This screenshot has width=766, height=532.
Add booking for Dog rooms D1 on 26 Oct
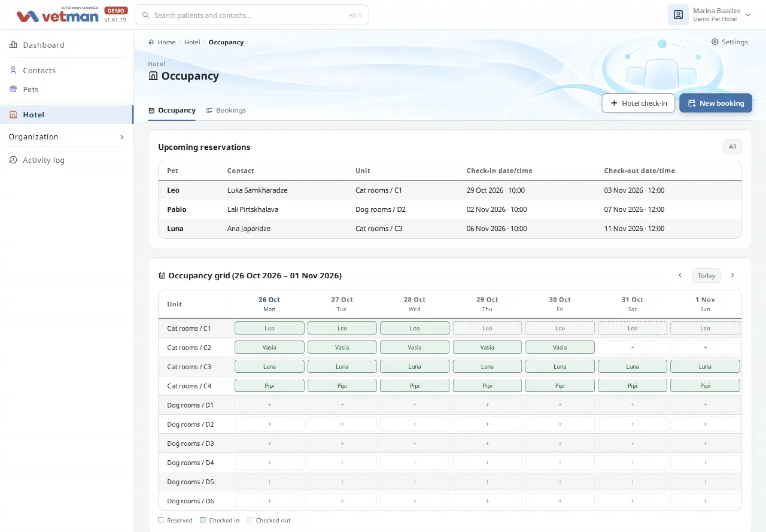coord(269,405)
